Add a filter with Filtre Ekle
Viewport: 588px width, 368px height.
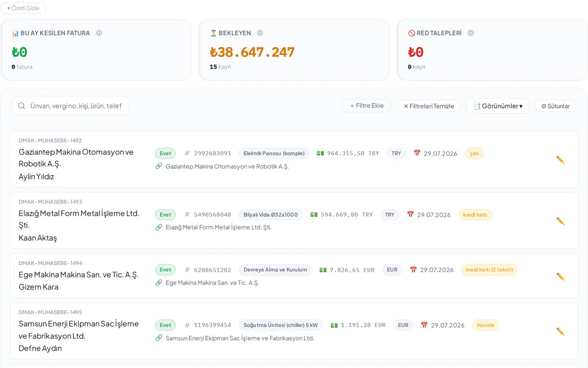point(367,105)
